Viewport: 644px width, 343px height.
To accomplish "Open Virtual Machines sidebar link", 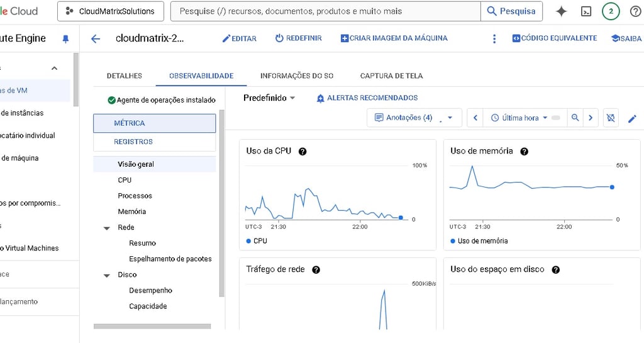I will [x=30, y=248].
